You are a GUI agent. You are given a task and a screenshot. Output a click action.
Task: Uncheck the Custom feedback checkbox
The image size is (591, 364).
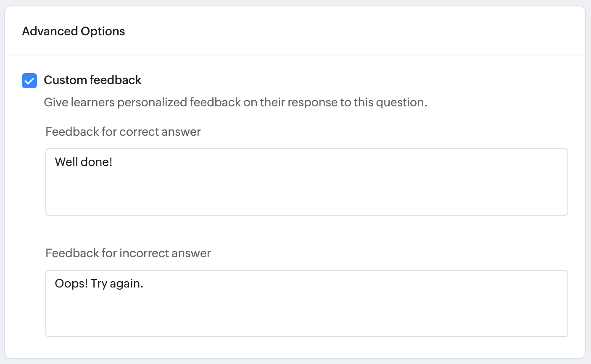coord(29,80)
